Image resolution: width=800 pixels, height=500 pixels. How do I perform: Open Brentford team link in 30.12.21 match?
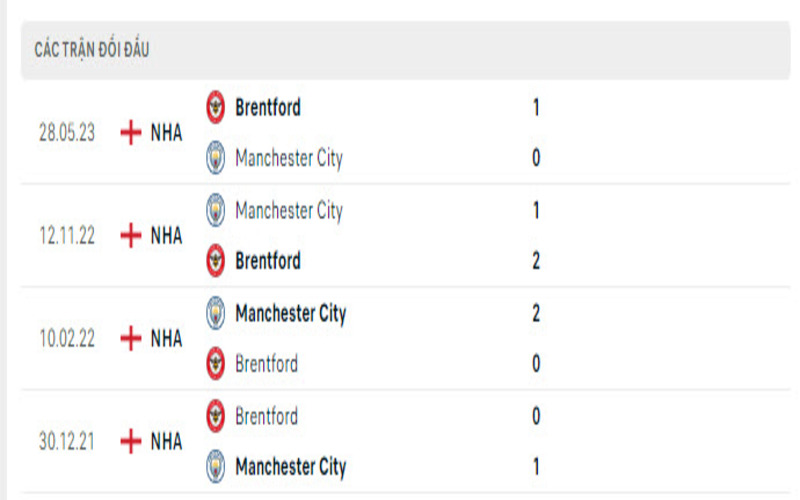[x=266, y=416]
